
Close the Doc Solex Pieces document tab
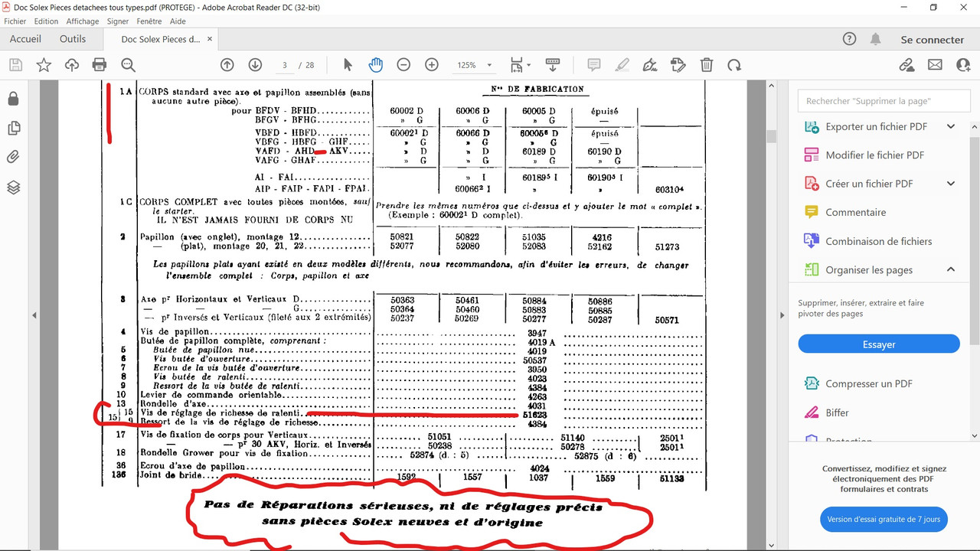[x=210, y=39]
